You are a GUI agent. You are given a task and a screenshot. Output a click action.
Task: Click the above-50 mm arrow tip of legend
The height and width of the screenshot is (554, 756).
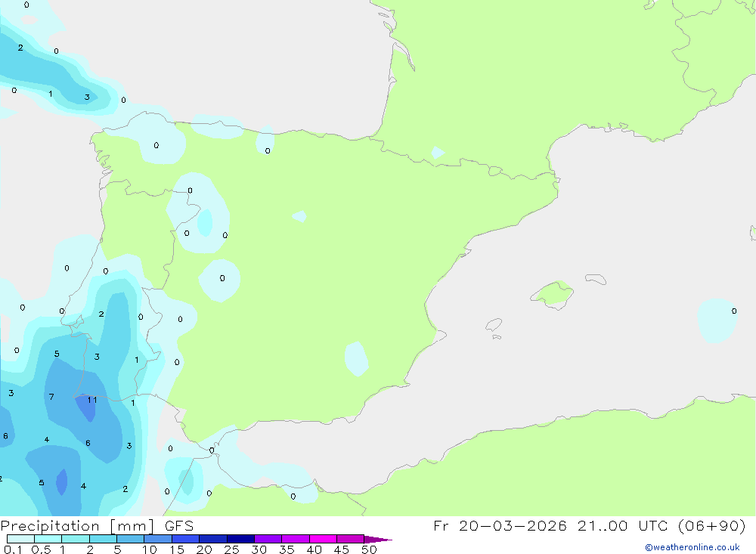378,540
